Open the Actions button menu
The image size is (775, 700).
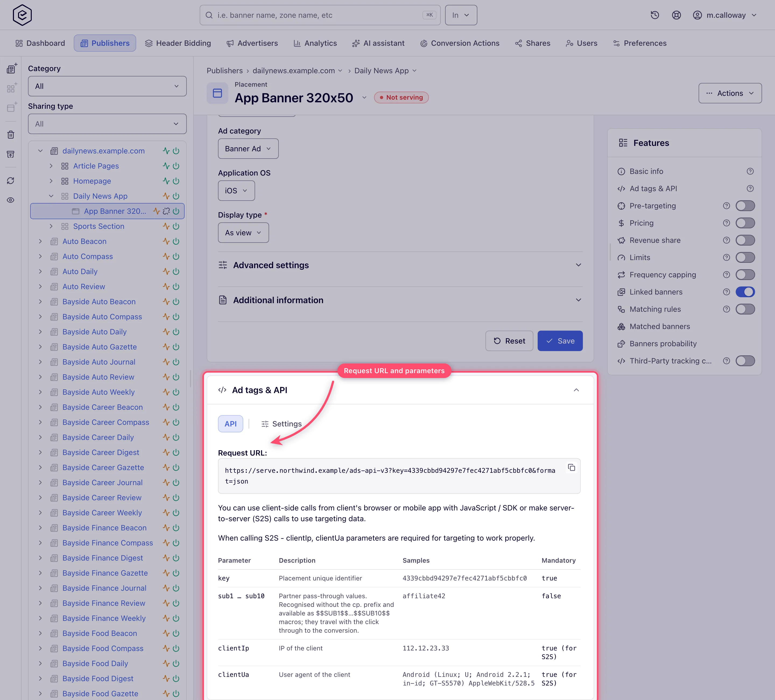pyautogui.click(x=730, y=93)
